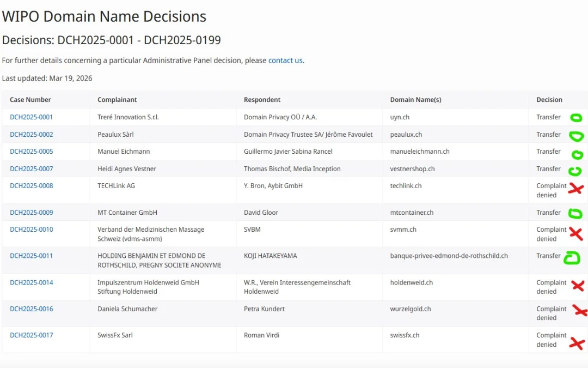The height and width of the screenshot is (368, 588).
Task: Open the 'contact us' link
Action: (x=285, y=61)
